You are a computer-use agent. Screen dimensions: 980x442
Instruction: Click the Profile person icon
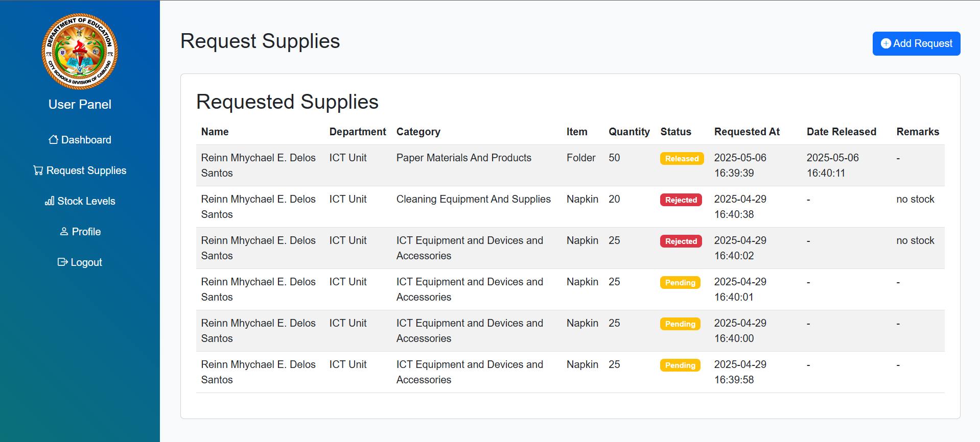[64, 231]
